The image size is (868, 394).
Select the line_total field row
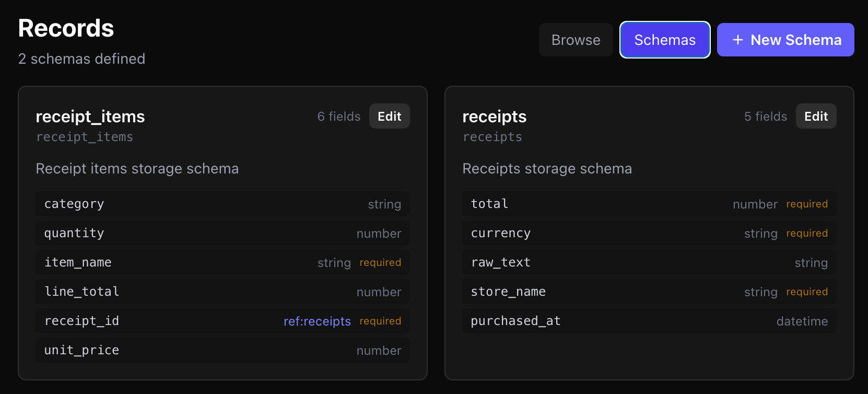point(223,292)
